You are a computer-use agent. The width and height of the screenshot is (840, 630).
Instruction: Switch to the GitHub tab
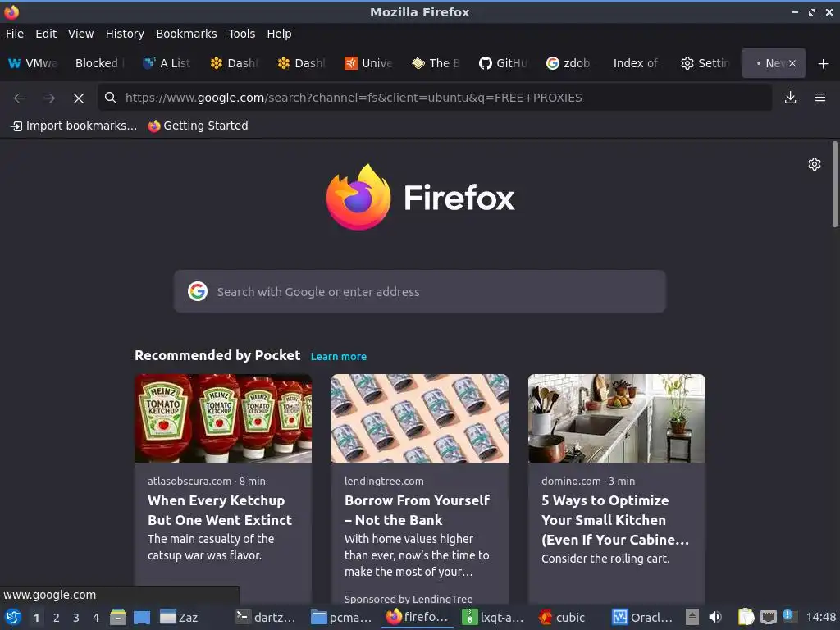(x=503, y=63)
